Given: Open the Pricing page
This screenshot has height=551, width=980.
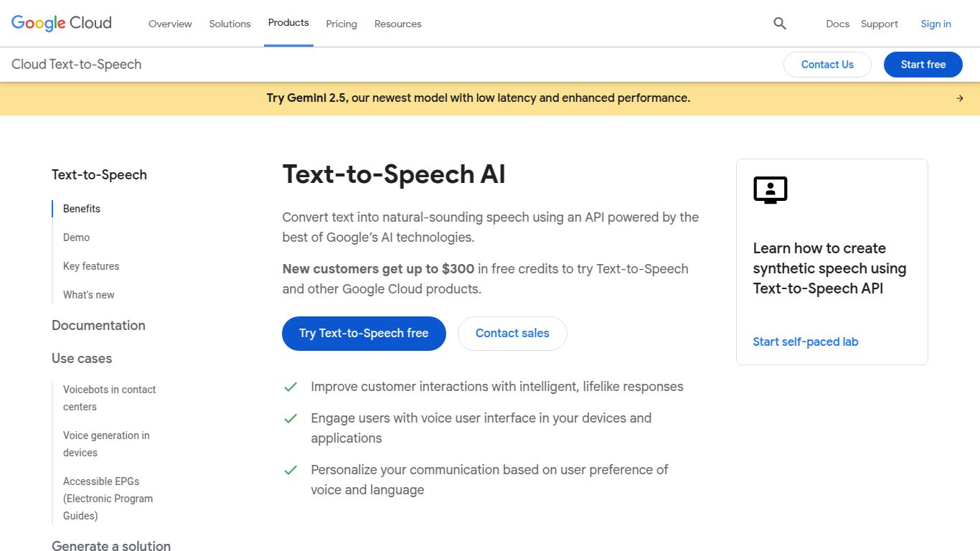Looking at the screenshot, I should 341,24.
